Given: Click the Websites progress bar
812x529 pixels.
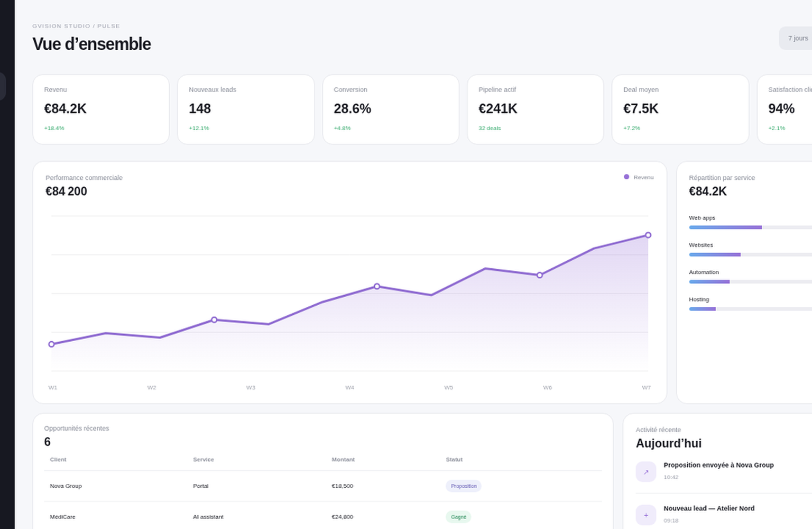Looking at the screenshot, I should point(751,254).
